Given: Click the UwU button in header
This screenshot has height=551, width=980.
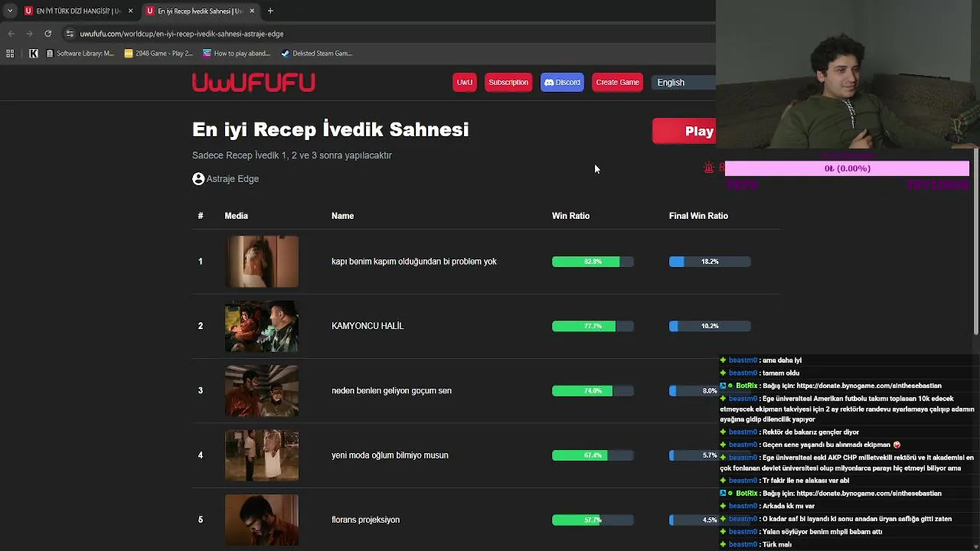Looking at the screenshot, I should point(465,83).
